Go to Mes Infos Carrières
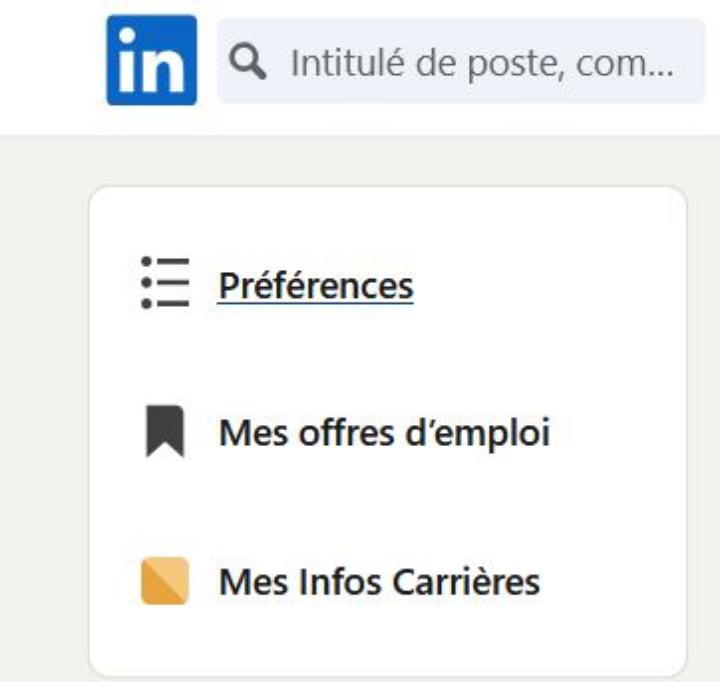720x682 pixels. click(x=380, y=581)
